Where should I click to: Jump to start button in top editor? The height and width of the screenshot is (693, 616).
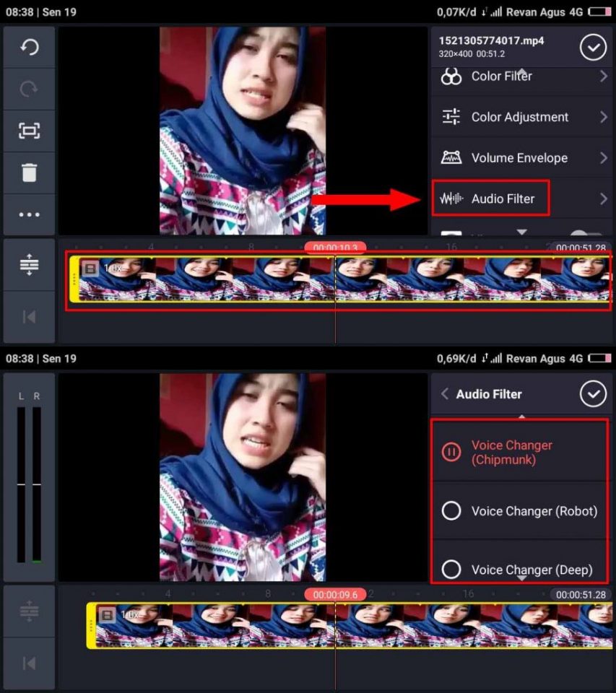click(x=29, y=317)
